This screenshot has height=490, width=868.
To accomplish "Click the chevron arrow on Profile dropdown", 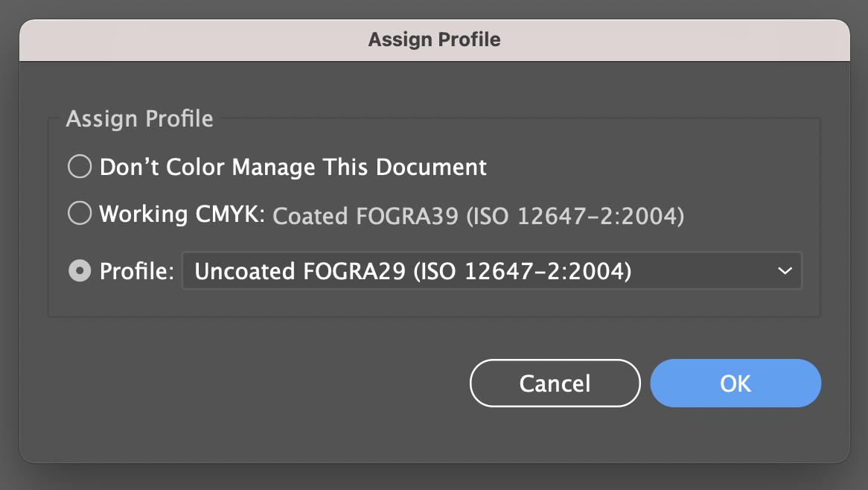I will (x=784, y=271).
